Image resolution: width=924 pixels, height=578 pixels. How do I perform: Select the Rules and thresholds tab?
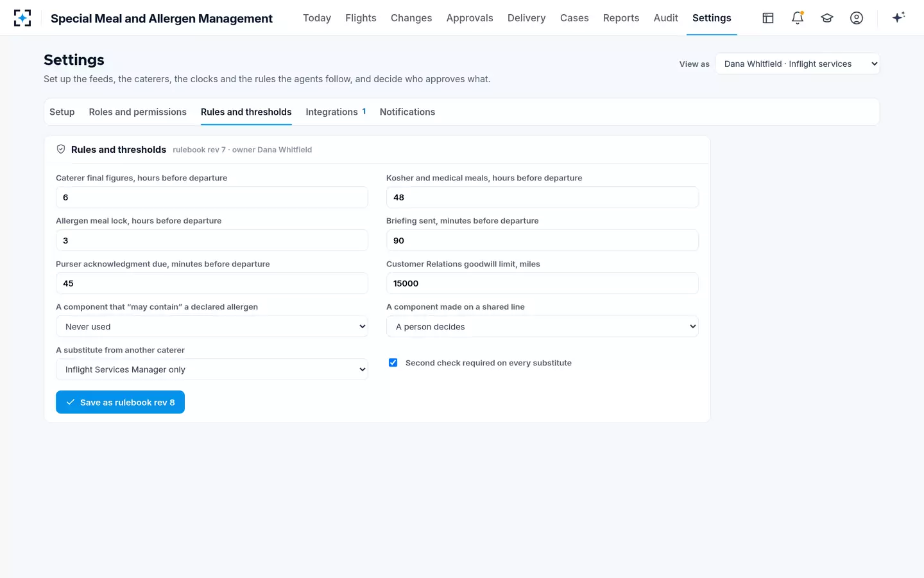[246, 112]
